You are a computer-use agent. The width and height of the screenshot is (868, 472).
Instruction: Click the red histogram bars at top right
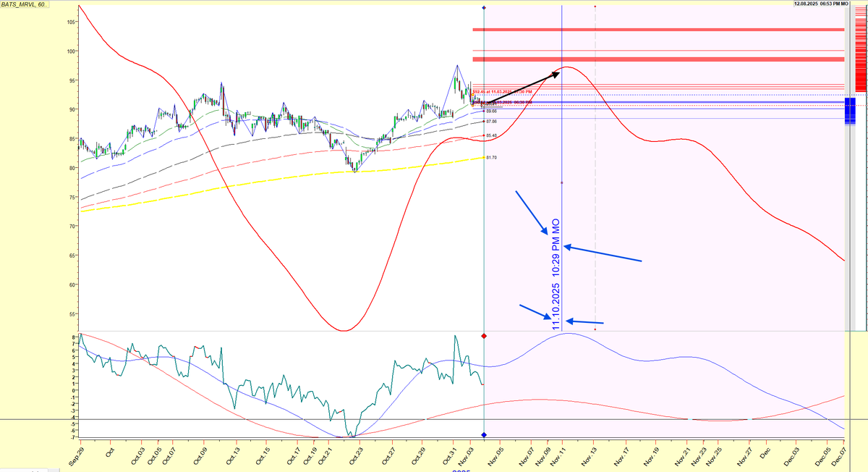(x=860, y=49)
